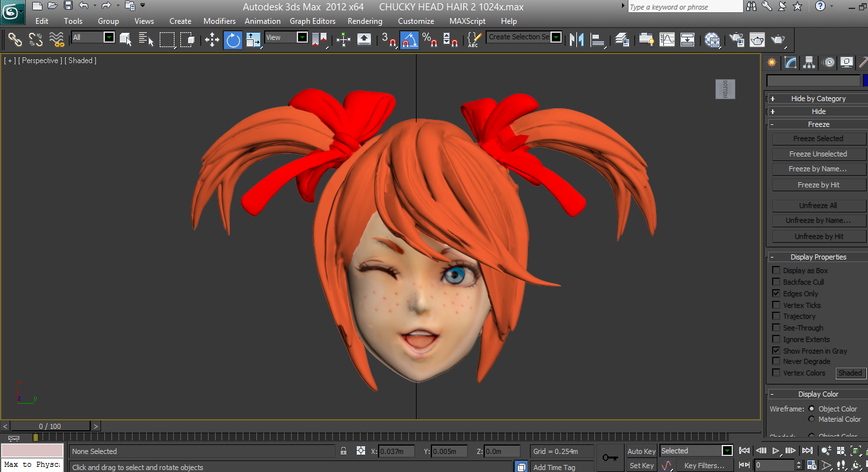Collapse the Display Color rollout
The height and width of the screenshot is (472, 868).
point(818,394)
